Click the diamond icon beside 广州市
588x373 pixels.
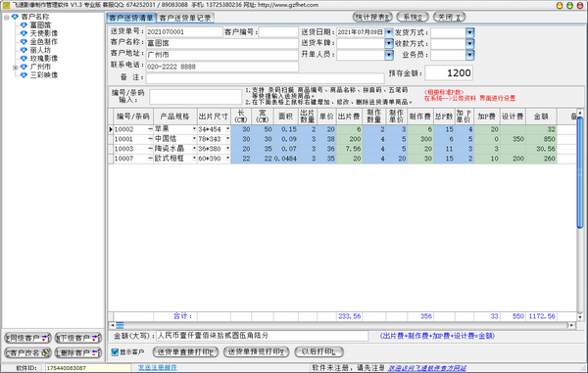click(24, 67)
